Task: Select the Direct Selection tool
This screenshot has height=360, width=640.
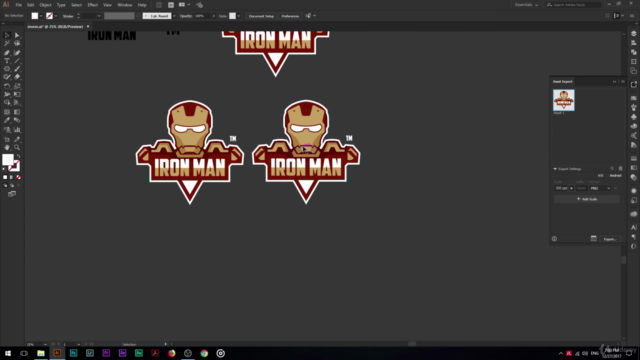Action: 17,36
